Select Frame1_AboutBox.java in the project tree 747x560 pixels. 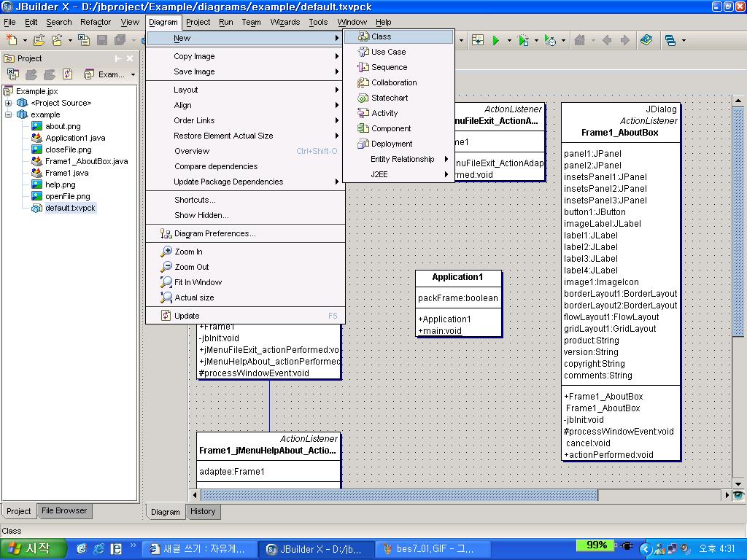(x=86, y=161)
